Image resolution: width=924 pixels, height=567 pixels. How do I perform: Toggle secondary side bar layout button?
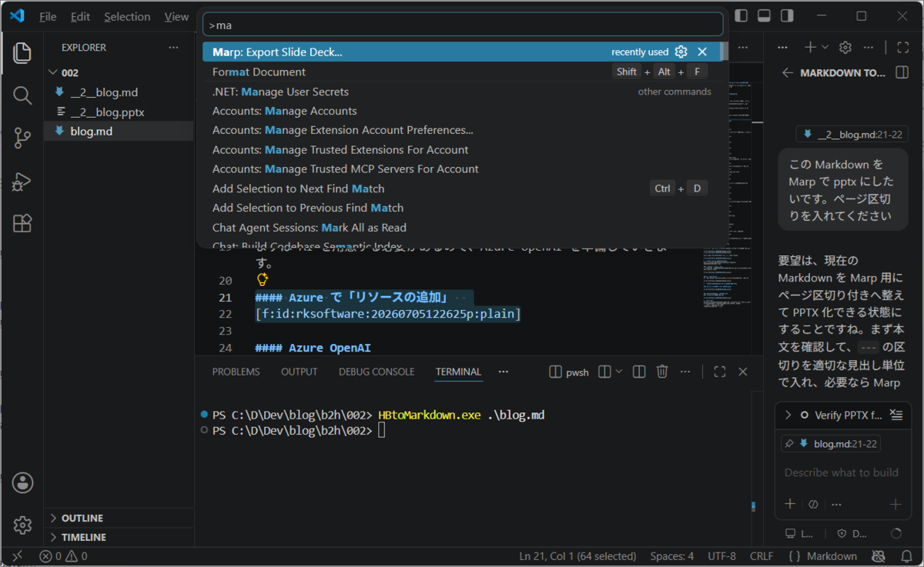point(787,15)
